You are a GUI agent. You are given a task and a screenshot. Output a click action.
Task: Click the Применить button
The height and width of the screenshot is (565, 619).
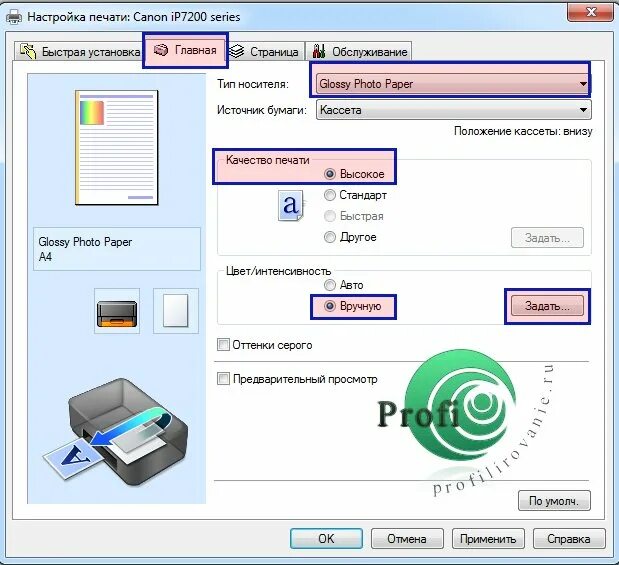click(x=488, y=539)
